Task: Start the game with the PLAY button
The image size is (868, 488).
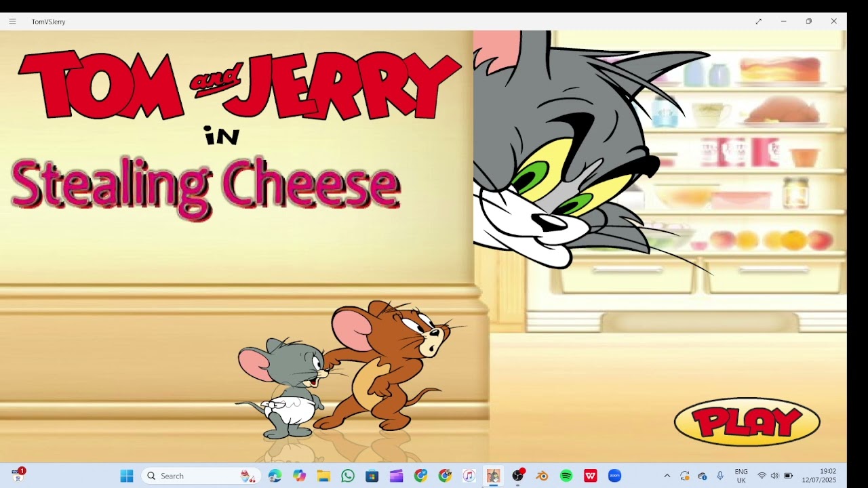Action: pyautogui.click(x=747, y=422)
